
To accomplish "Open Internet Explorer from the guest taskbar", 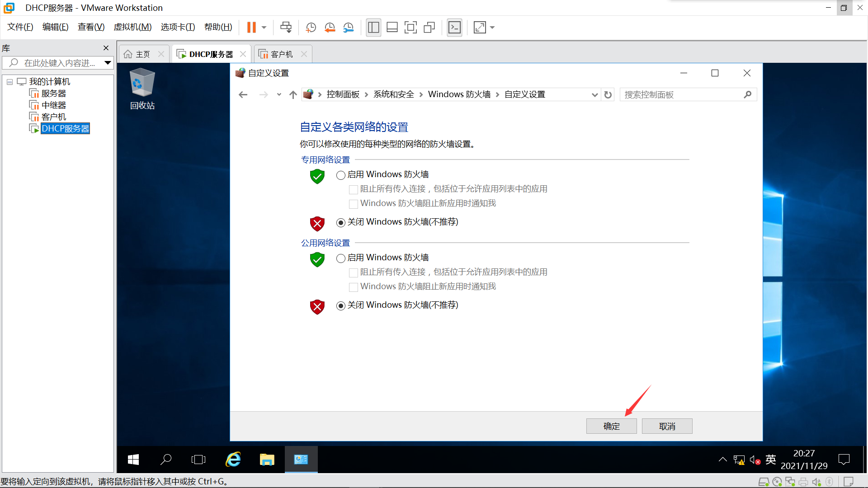I will point(233,460).
